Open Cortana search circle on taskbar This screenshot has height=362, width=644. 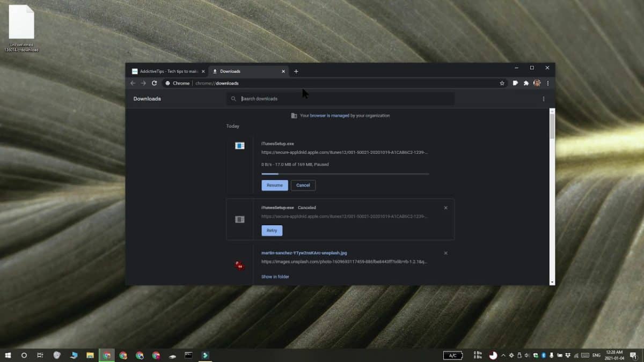24,355
